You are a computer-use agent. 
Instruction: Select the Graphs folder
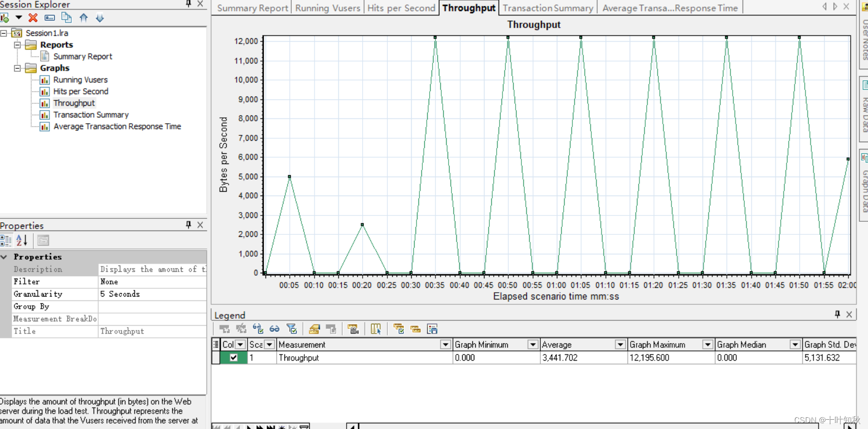coord(54,68)
